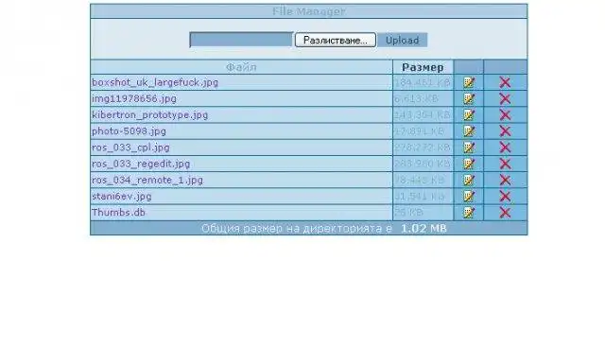
Task: Open the kibertron_prototype.jpg link
Action: coord(149,114)
